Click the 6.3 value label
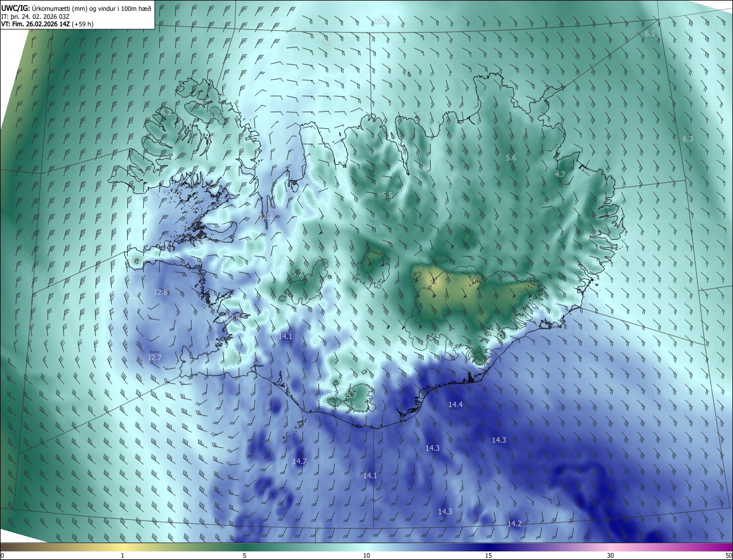 (688, 139)
